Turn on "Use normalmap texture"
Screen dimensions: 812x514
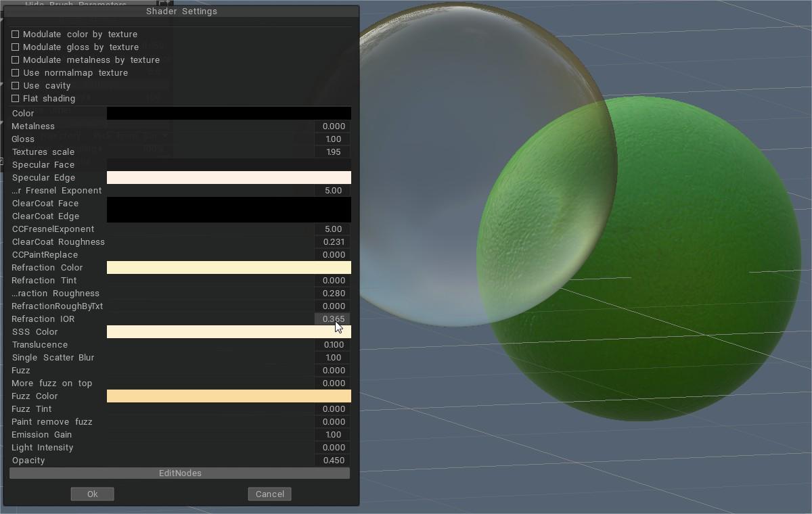14,72
